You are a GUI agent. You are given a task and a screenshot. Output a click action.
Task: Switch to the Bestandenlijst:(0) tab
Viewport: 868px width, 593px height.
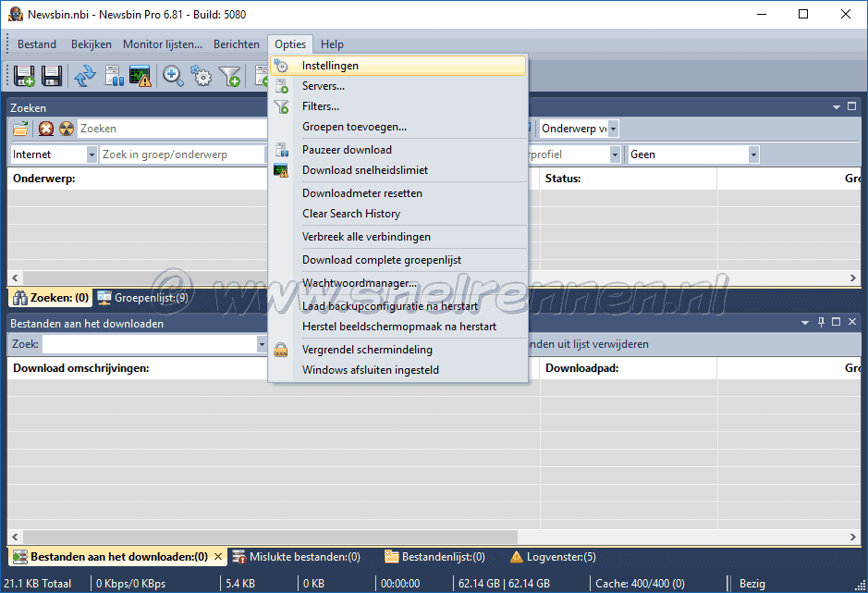(435, 556)
